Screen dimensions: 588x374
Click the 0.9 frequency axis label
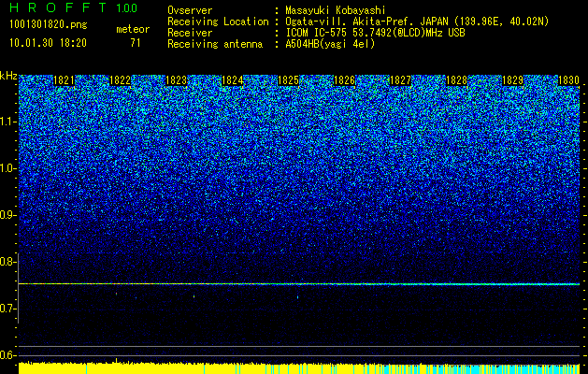(x=7, y=215)
